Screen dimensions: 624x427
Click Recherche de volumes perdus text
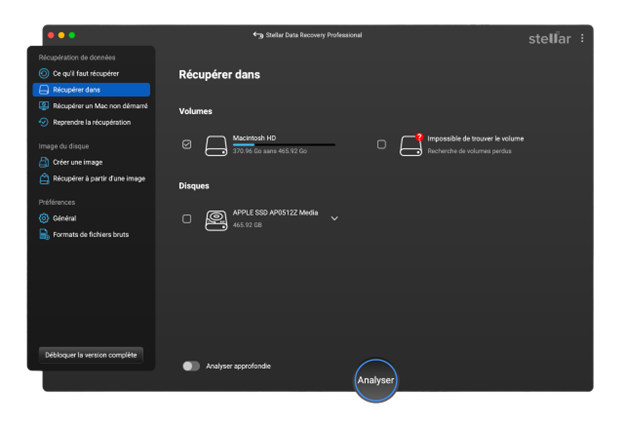click(469, 151)
